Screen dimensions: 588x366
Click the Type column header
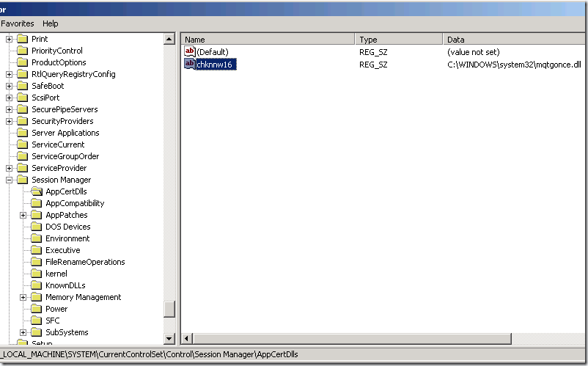[399, 40]
